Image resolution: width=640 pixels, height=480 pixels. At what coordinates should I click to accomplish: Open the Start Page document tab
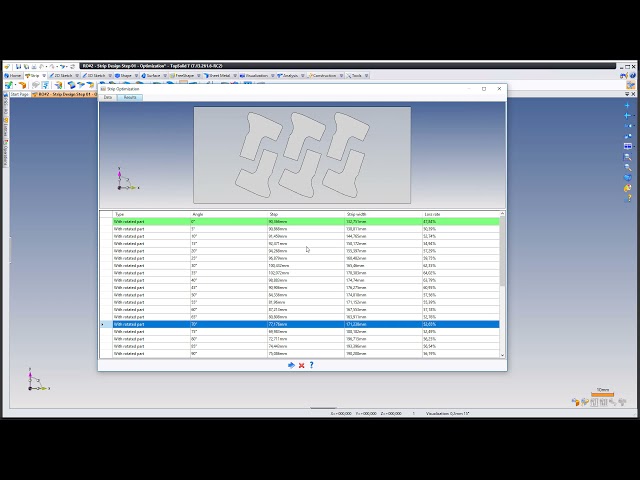(20, 94)
